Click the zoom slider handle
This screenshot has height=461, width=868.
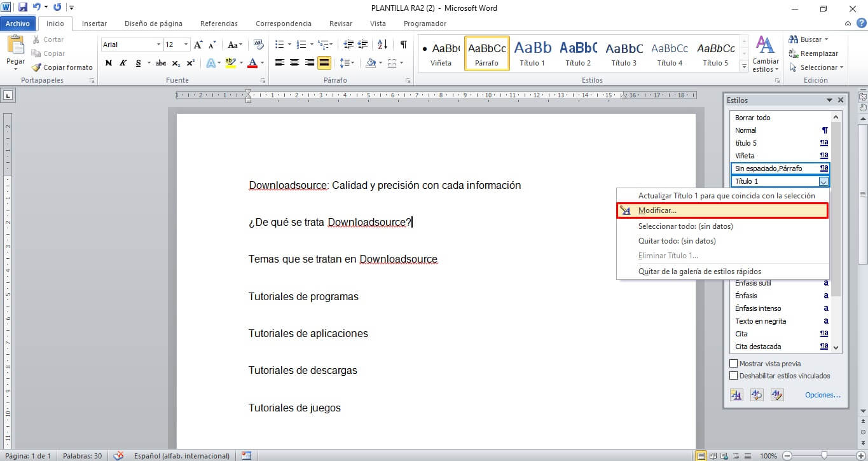coord(824,455)
